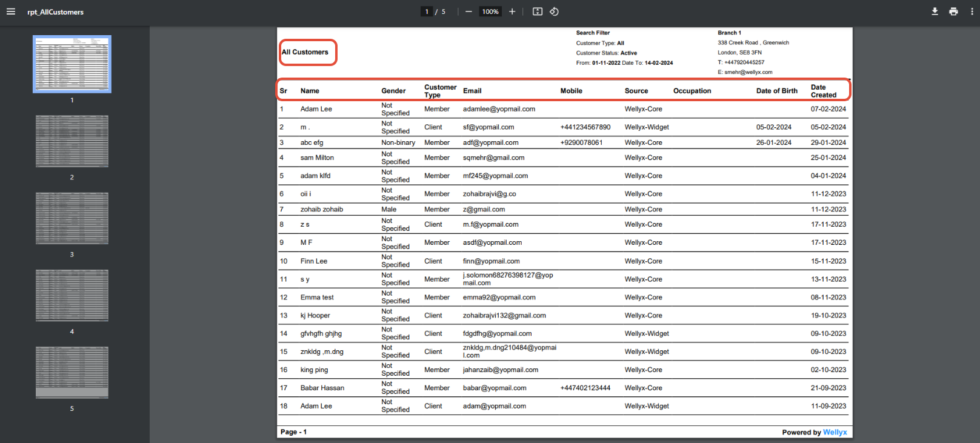The height and width of the screenshot is (443, 980).
Task: Click branch email smehr@wellyx.com
Action: coord(748,72)
